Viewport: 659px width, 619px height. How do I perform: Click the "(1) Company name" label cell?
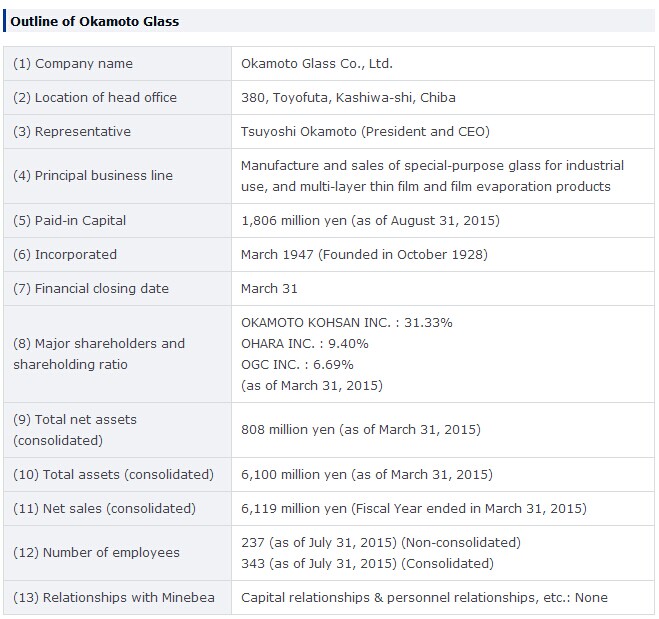tap(73, 64)
